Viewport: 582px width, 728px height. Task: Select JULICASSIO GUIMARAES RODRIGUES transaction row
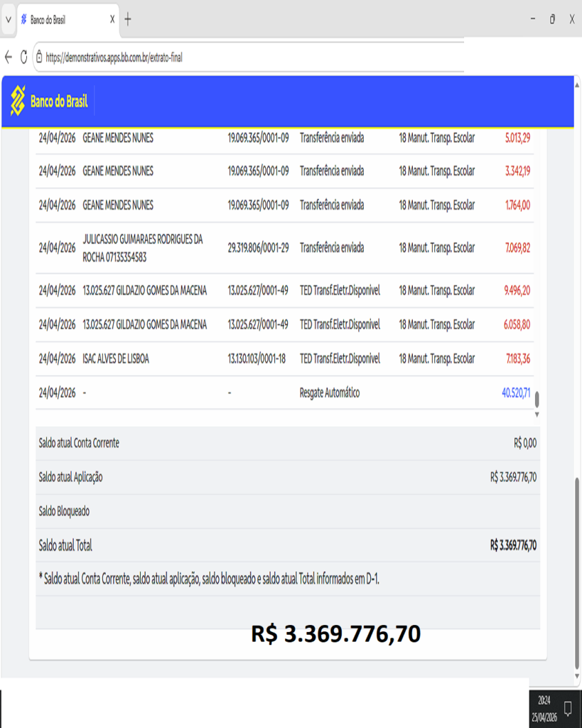[284, 248]
